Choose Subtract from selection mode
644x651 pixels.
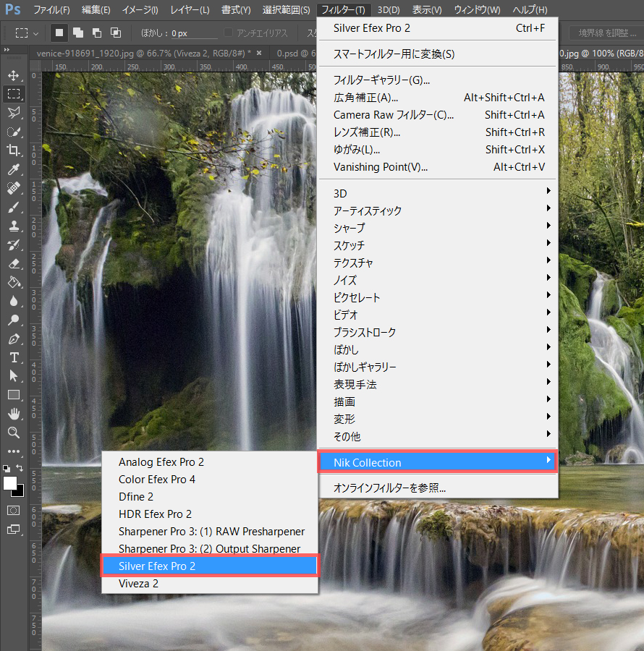coord(97,33)
